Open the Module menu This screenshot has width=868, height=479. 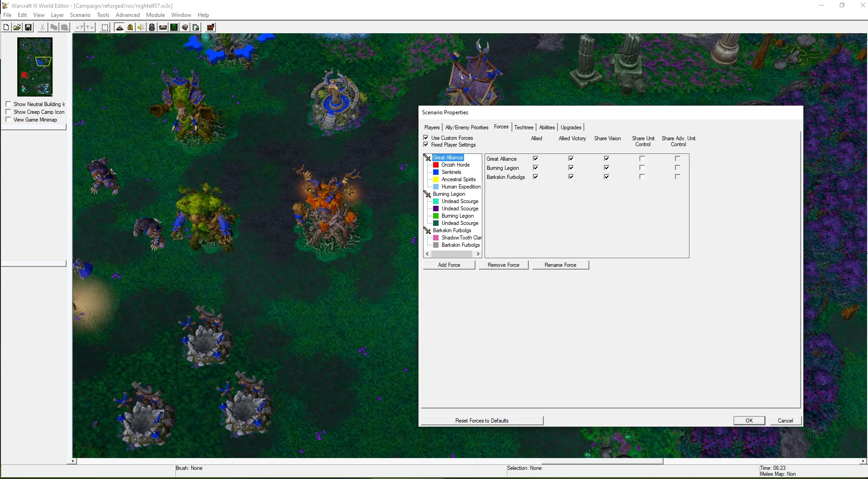click(x=155, y=15)
